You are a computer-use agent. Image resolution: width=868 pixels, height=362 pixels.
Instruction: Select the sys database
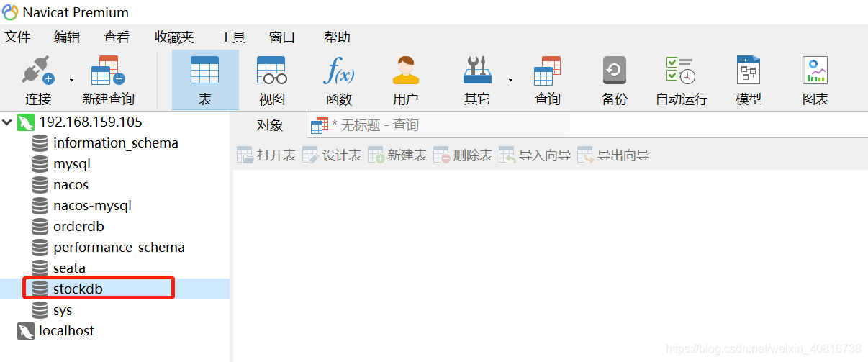tap(63, 309)
